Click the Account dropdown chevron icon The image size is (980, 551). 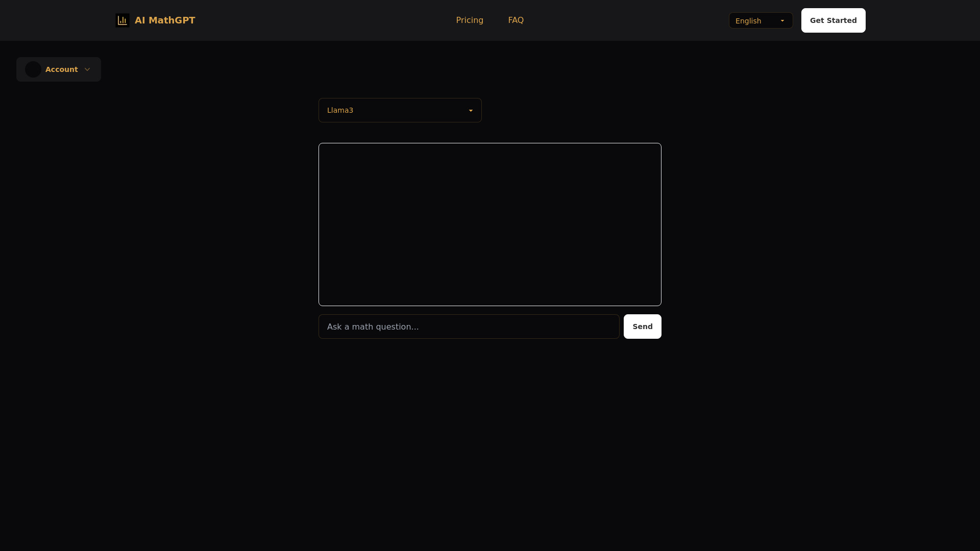[87, 69]
